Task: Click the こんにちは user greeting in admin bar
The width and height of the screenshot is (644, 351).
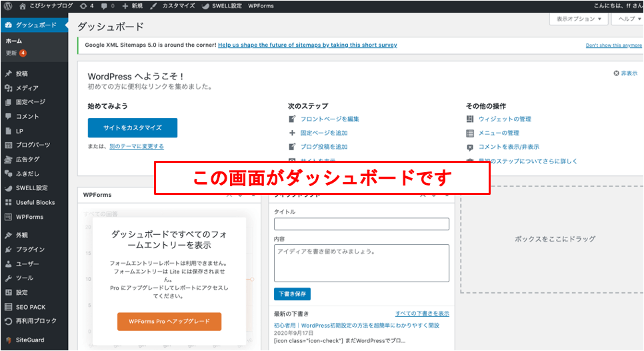Action: [x=617, y=6]
